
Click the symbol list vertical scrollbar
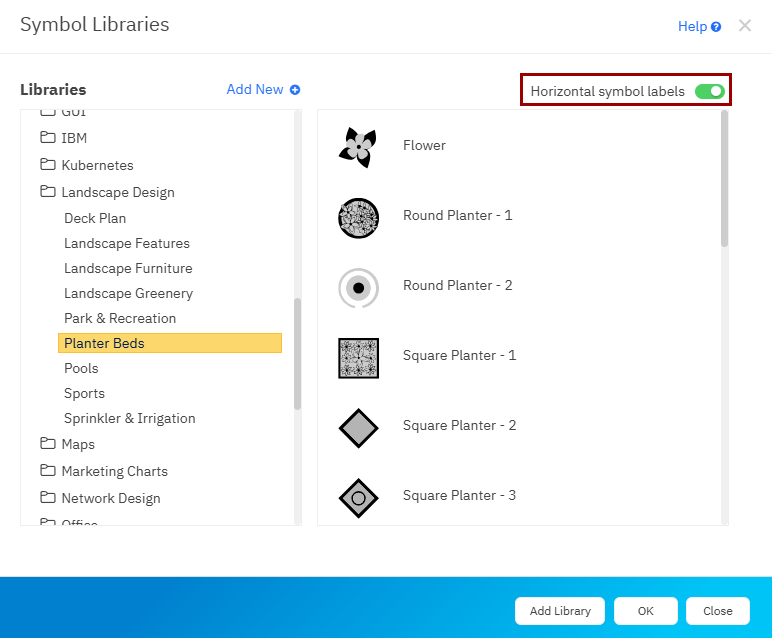724,180
